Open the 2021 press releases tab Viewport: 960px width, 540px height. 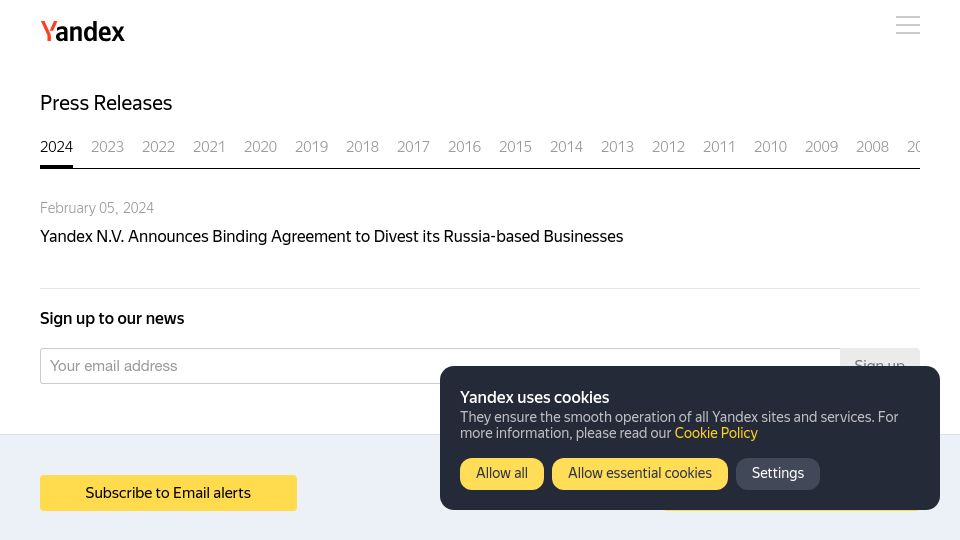coord(209,147)
